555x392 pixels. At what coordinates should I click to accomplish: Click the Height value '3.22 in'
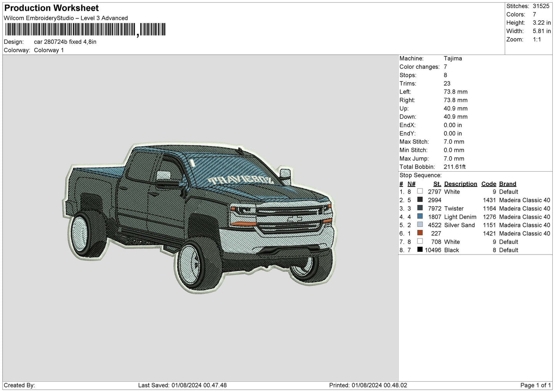pos(542,23)
